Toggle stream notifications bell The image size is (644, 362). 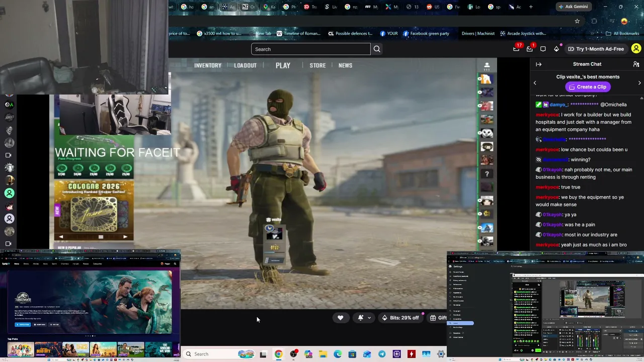pos(361,318)
